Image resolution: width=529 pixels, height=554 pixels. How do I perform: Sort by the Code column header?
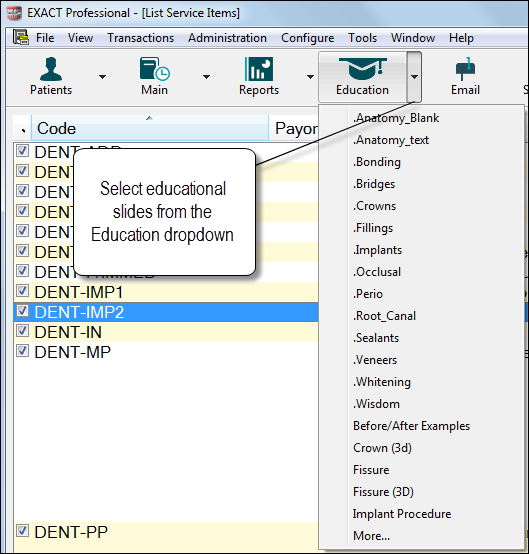(x=150, y=128)
